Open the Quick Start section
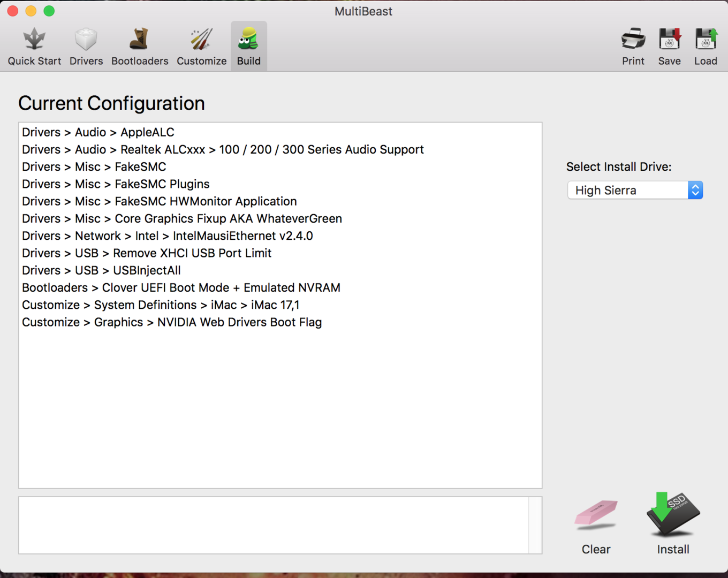This screenshot has height=578, width=728. point(34,47)
